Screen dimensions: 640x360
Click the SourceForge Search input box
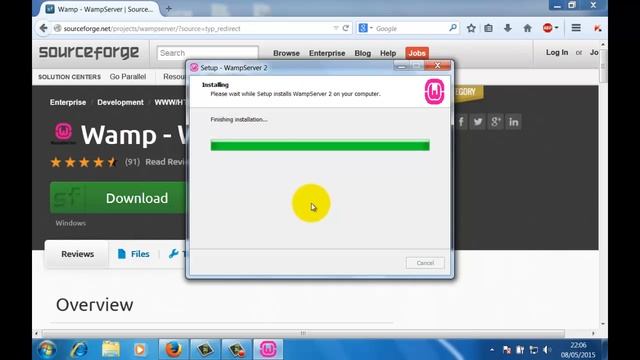pos(207,53)
